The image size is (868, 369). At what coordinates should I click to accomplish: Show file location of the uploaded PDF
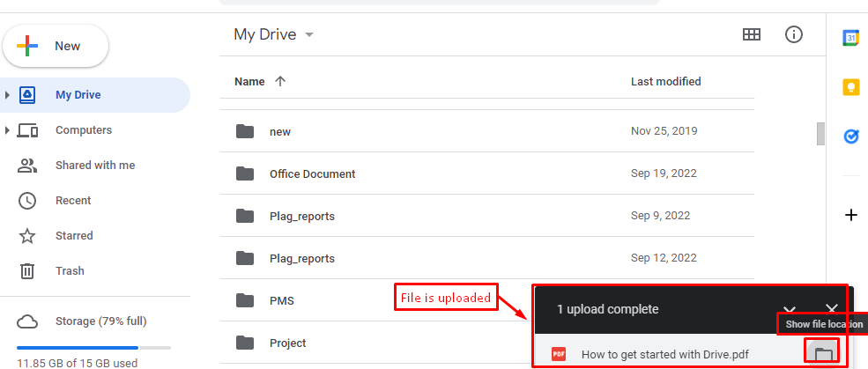tap(823, 354)
